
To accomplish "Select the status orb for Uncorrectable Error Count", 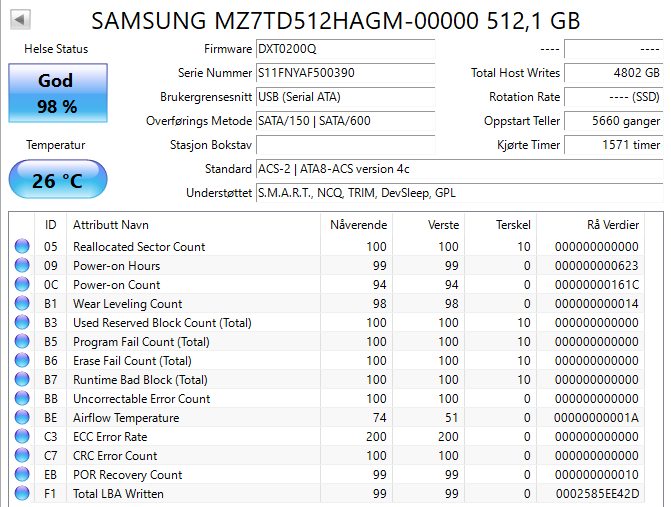I will coord(22,398).
